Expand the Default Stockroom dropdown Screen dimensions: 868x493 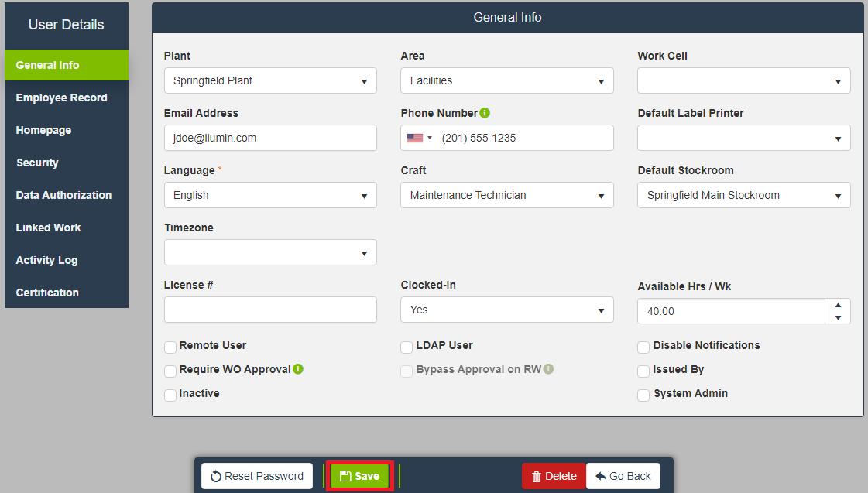[x=743, y=195]
